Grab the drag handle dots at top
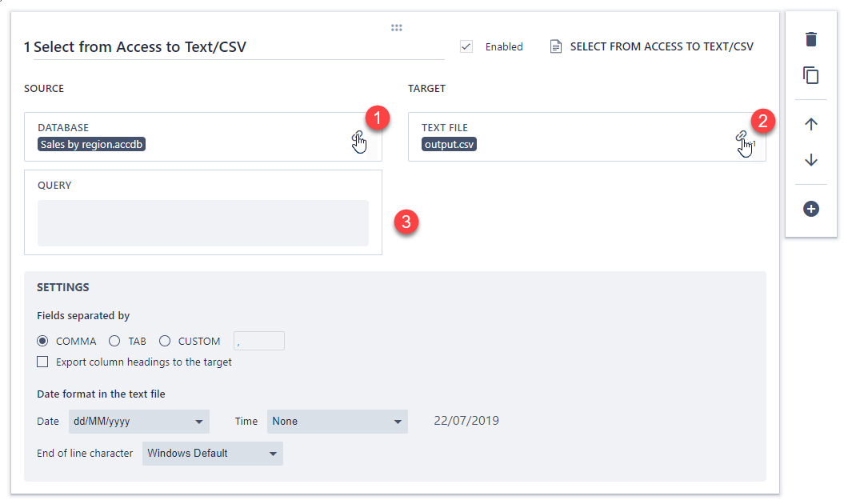Screen dimensions: 844x504 (x=396, y=28)
